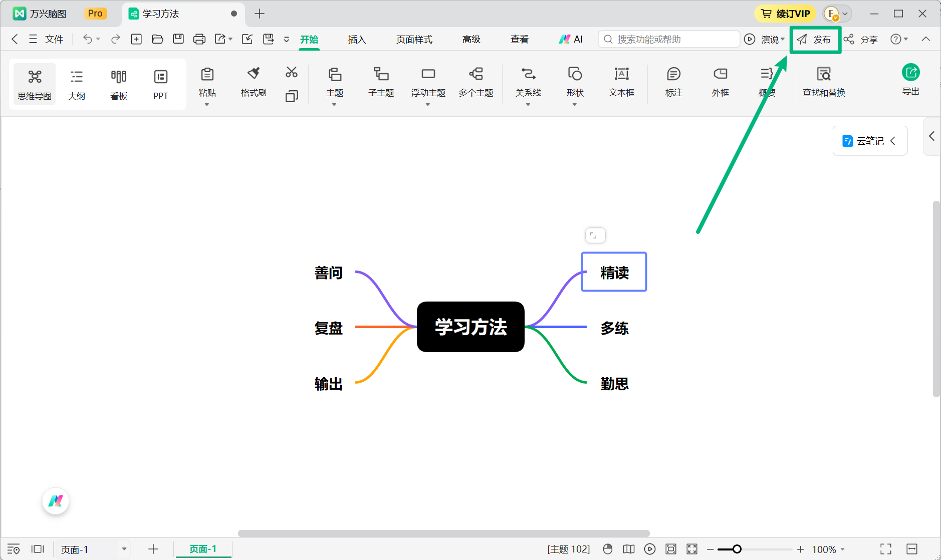Screen dimensions: 941x560
Task: Select the 勤思 topic node
Action: tap(615, 384)
